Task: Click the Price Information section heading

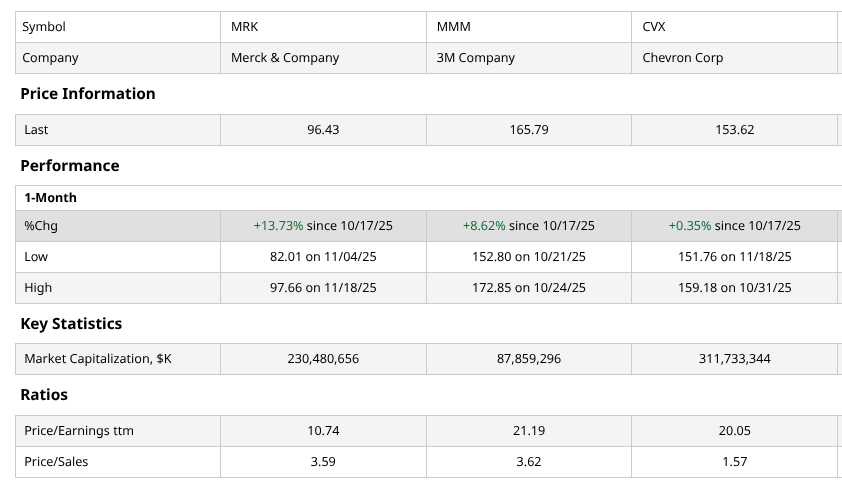Action: point(88,94)
